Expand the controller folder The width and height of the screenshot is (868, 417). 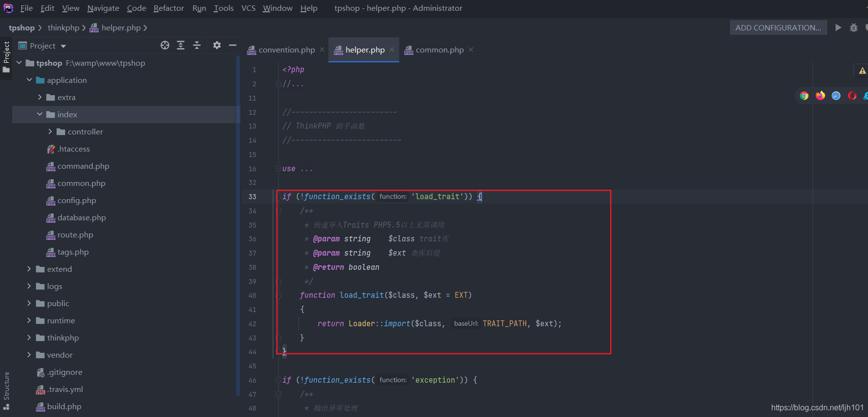coord(50,131)
